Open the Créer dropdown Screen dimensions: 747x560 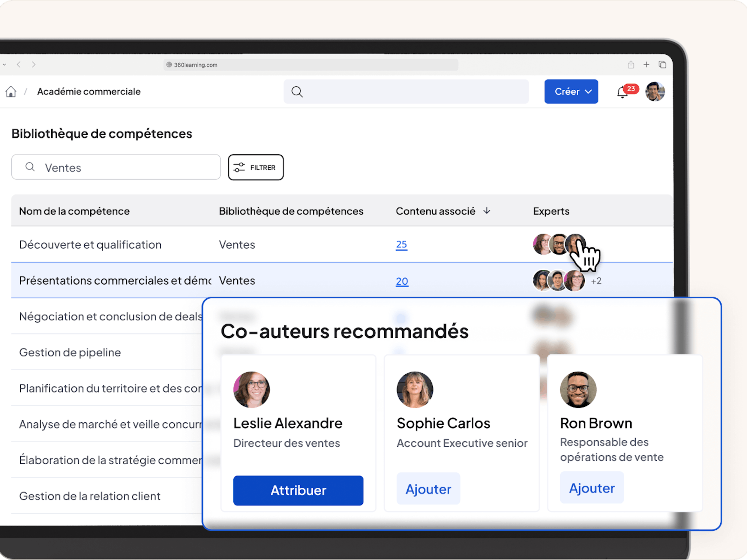point(571,91)
